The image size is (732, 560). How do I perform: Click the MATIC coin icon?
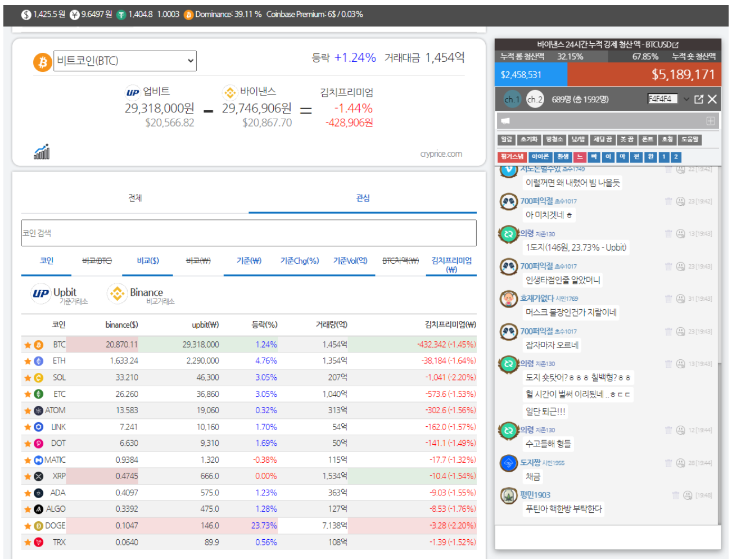pyautogui.click(x=39, y=460)
